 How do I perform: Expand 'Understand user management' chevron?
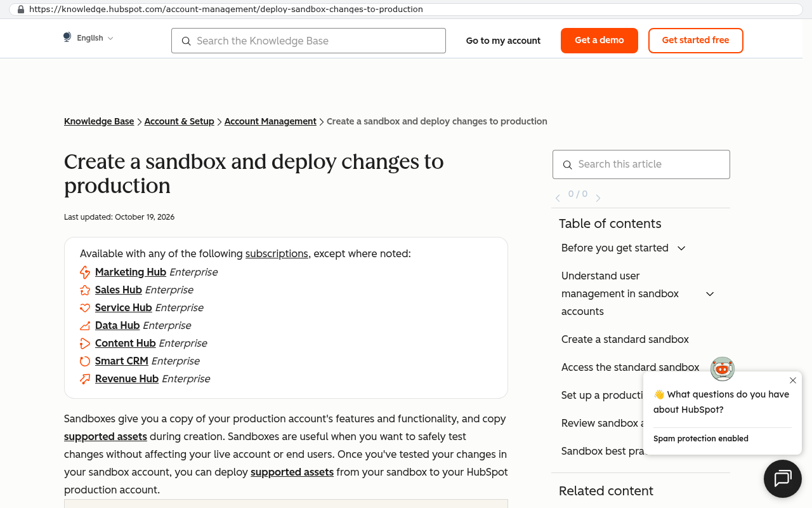[x=710, y=294]
